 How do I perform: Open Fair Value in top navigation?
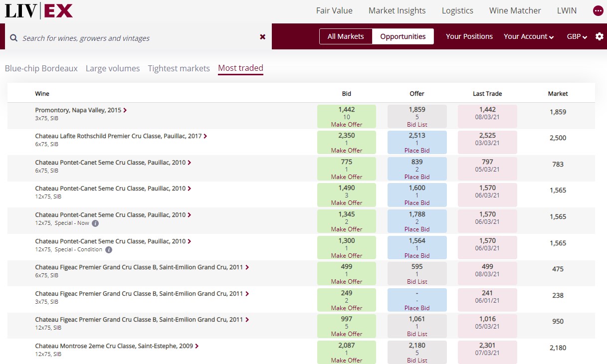(x=334, y=10)
